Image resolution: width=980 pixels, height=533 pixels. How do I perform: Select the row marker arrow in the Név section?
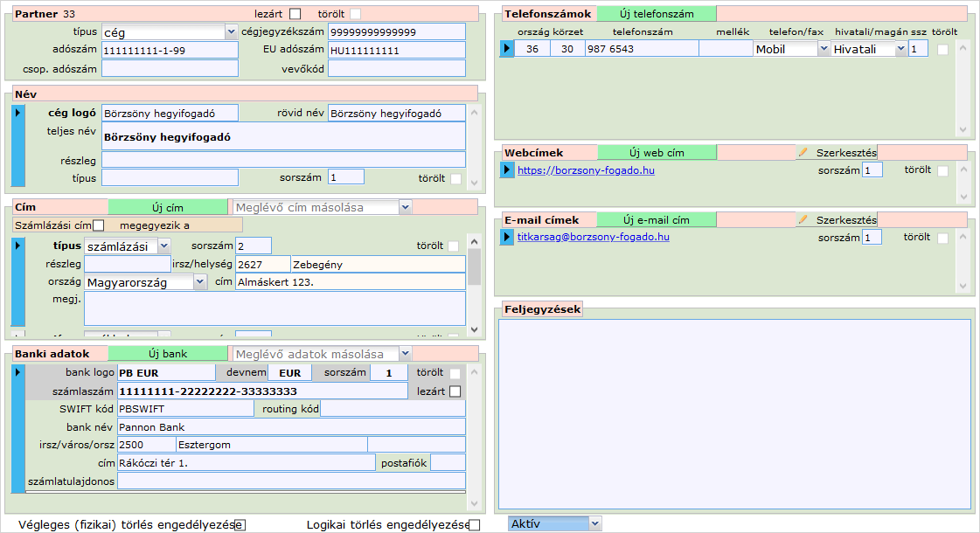[x=18, y=113]
